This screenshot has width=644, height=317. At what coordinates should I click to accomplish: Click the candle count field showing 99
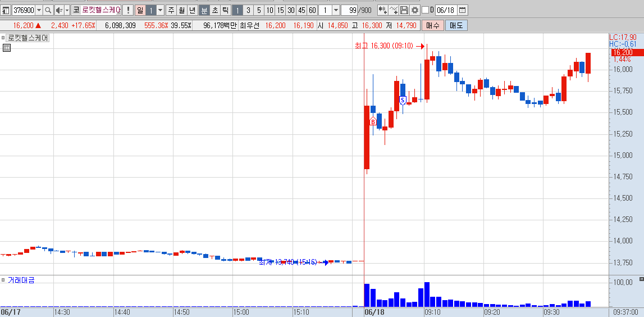pyautogui.click(x=350, y=10)
